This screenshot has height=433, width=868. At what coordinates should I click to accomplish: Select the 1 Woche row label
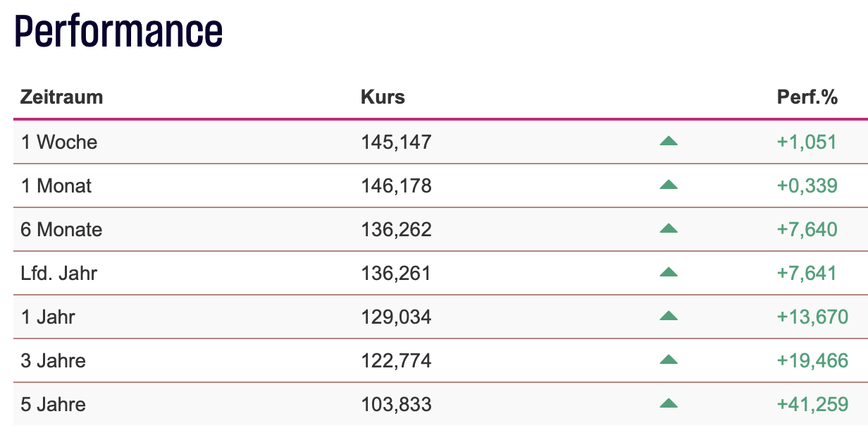pos(59,142)
